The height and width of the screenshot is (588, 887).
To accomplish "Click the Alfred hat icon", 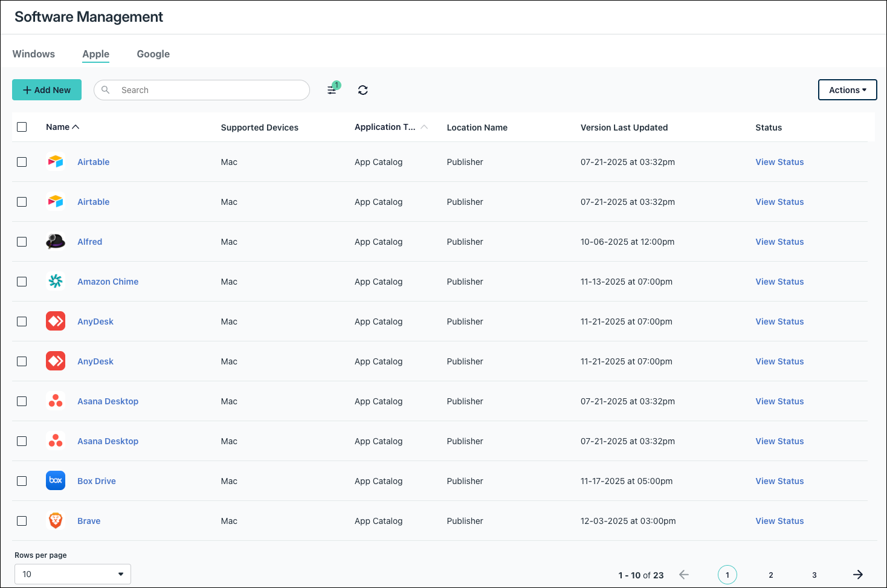I will pyautogui.click(x=55, y=241).
